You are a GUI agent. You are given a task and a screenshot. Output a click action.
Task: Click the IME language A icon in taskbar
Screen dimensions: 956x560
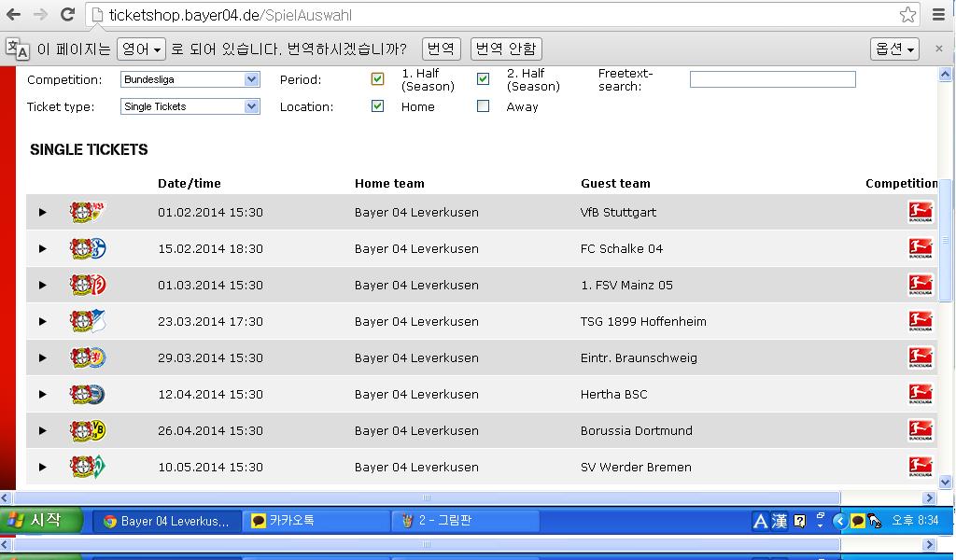[x=760, y=521]
